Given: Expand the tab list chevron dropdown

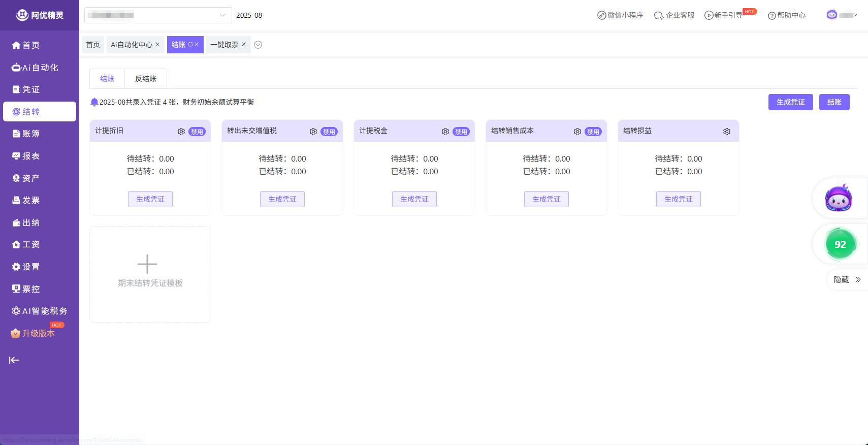Looking at the screenshot, I should (x=258, y=45).
